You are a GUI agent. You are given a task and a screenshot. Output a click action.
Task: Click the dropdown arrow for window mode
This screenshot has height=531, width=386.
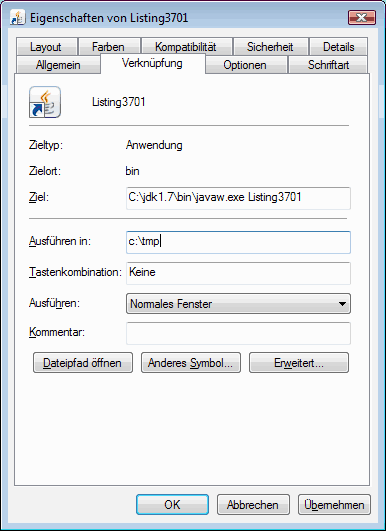point(342,304)
